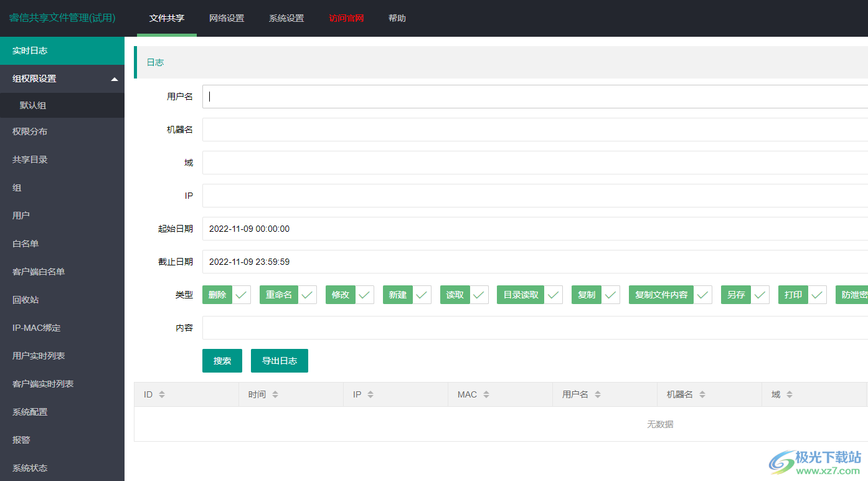Click the 睿信共享文件管理 app title
868x481 pixels.
[x=62, y=18]
